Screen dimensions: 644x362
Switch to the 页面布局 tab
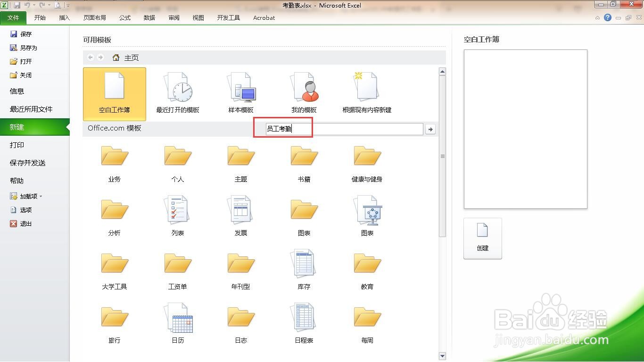95,18
